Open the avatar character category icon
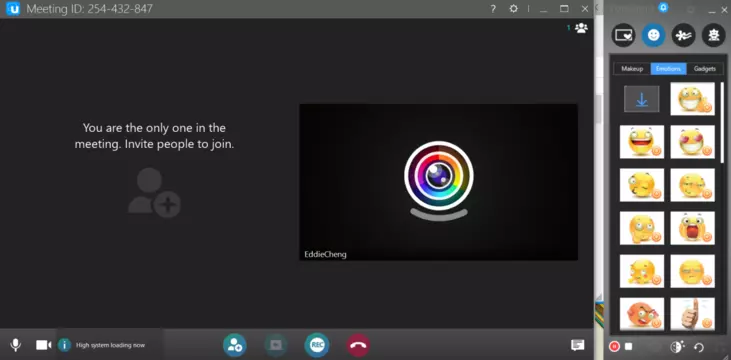The width and height of the screenshot is (731, 360). (713, 35)
